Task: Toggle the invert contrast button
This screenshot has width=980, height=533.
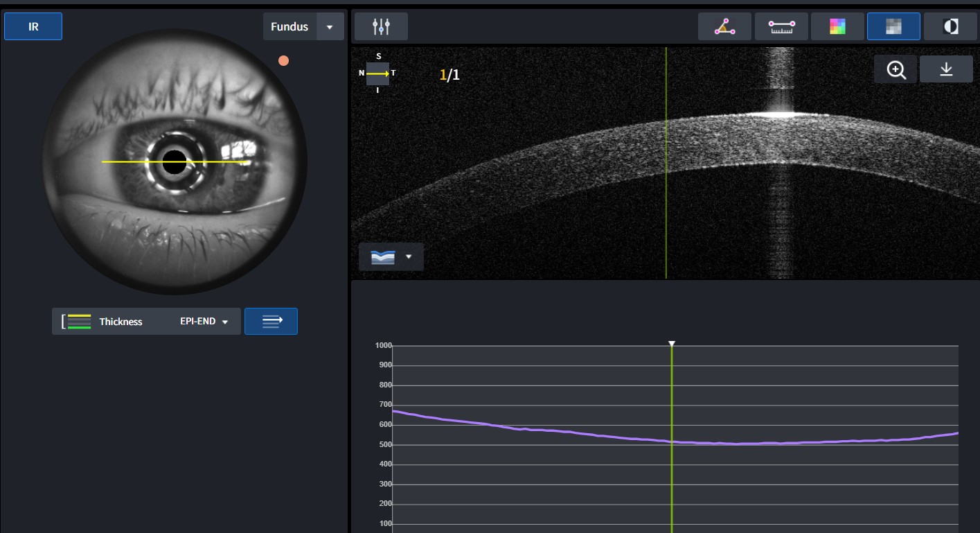Action: [951, 26]
